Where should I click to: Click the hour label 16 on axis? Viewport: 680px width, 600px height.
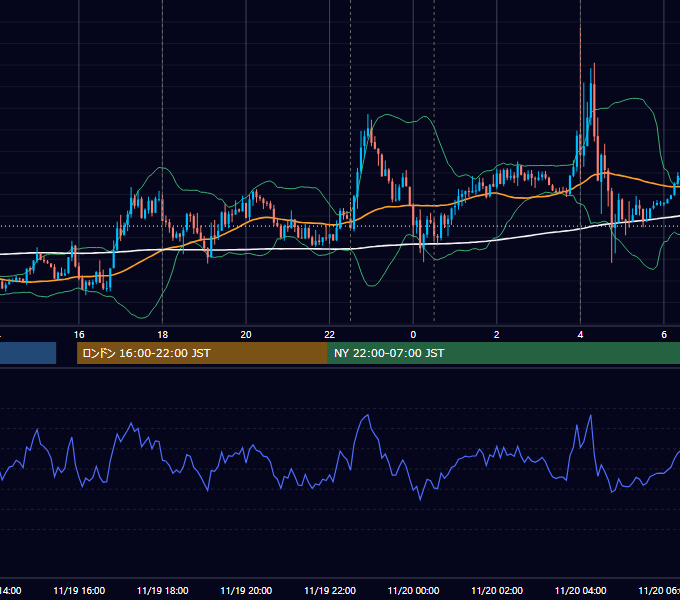(79, 335)
